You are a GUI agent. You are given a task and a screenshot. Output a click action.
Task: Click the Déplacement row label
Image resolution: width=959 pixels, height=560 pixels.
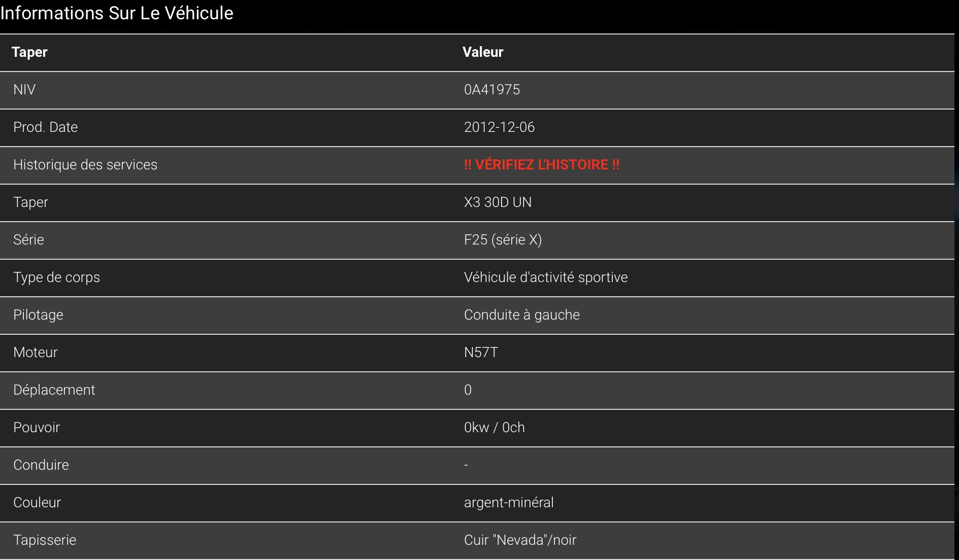click(54, 390)
